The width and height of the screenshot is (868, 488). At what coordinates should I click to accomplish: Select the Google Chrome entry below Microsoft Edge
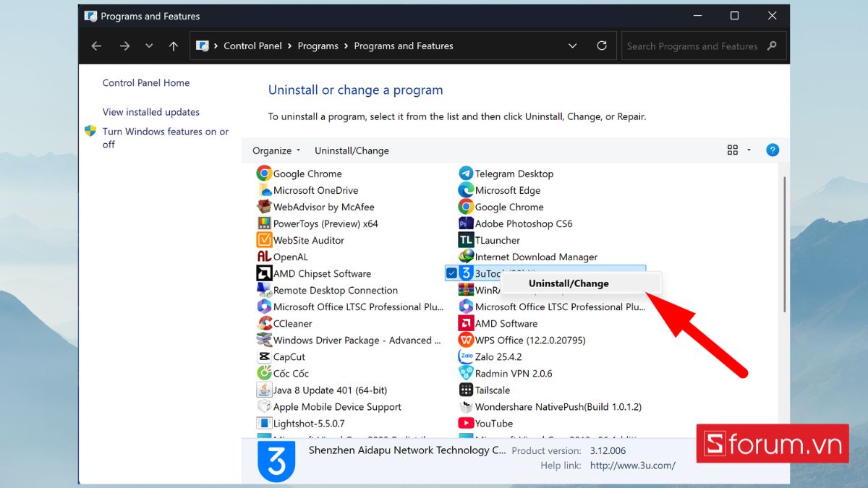[x=501, y=207]
